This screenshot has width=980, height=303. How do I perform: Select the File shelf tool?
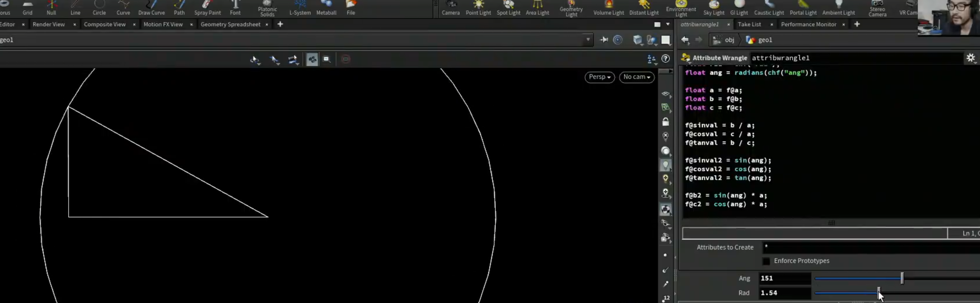(351, 8)
